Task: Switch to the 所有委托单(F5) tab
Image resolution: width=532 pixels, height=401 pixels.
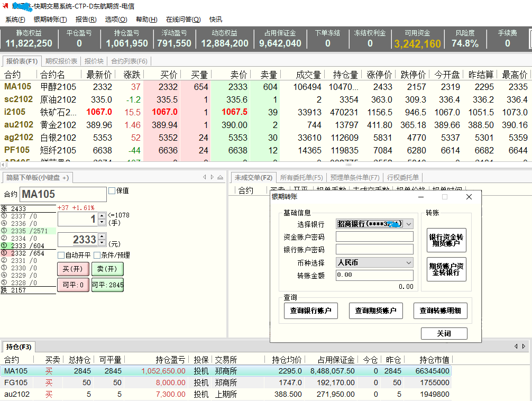Action: click(x=301, y=178)
